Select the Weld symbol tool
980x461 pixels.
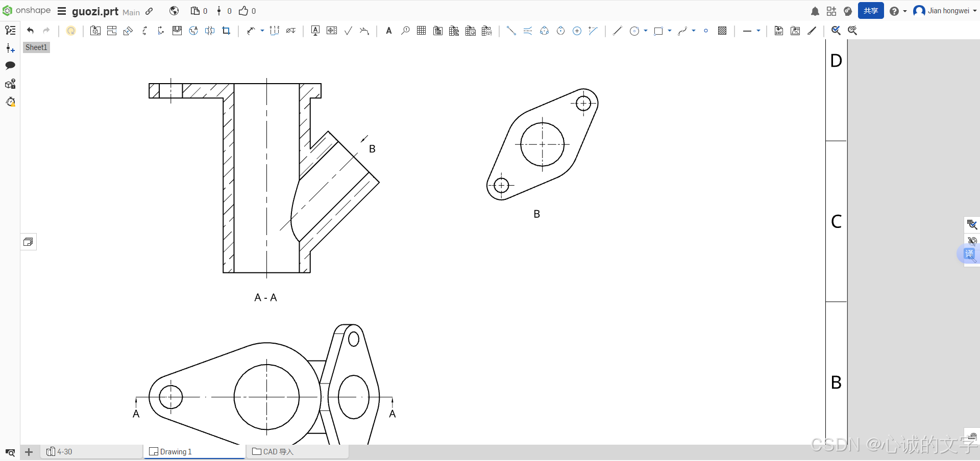364,31
